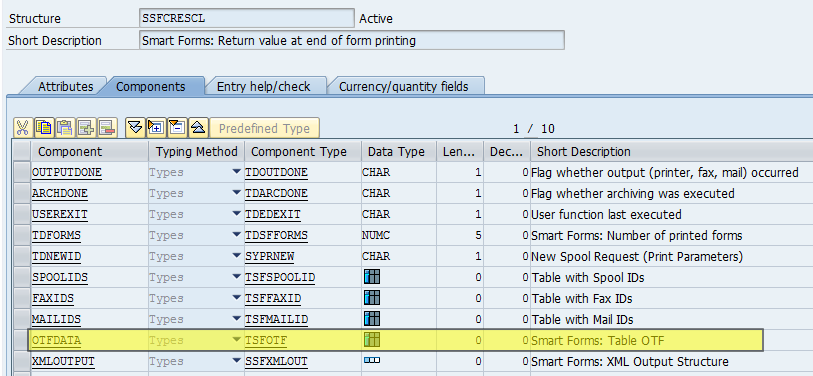Click the TDFORMS component name
813x376 pixels.
(x=57, y=235)
